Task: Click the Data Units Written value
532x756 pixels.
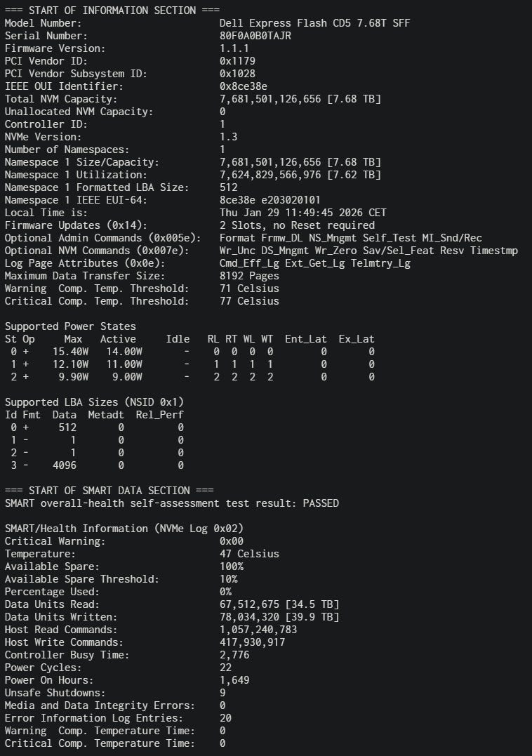Action: (x=279, y=617)
